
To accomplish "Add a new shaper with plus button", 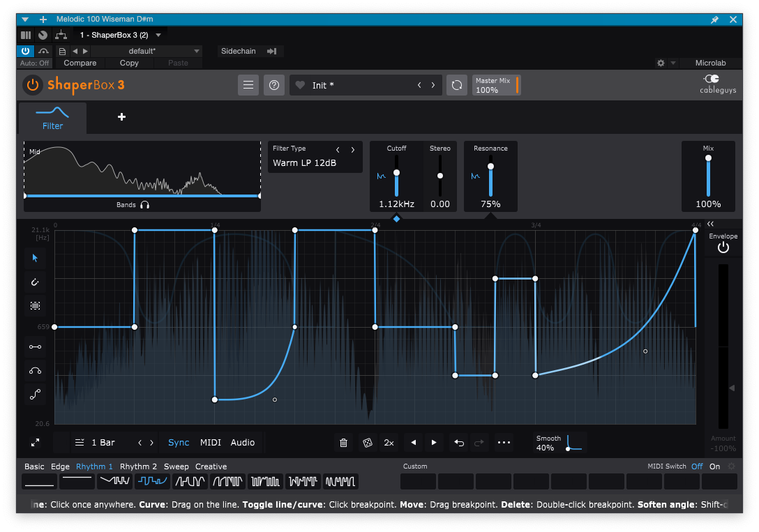I will tap(121, 116).
